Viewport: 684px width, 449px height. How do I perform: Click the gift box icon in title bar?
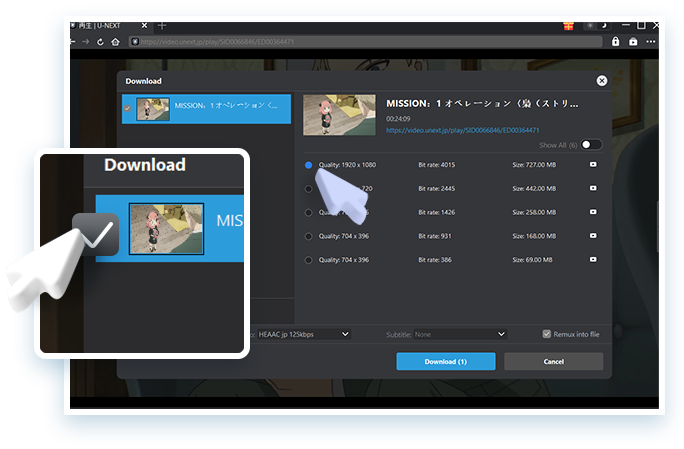(568, 26)
